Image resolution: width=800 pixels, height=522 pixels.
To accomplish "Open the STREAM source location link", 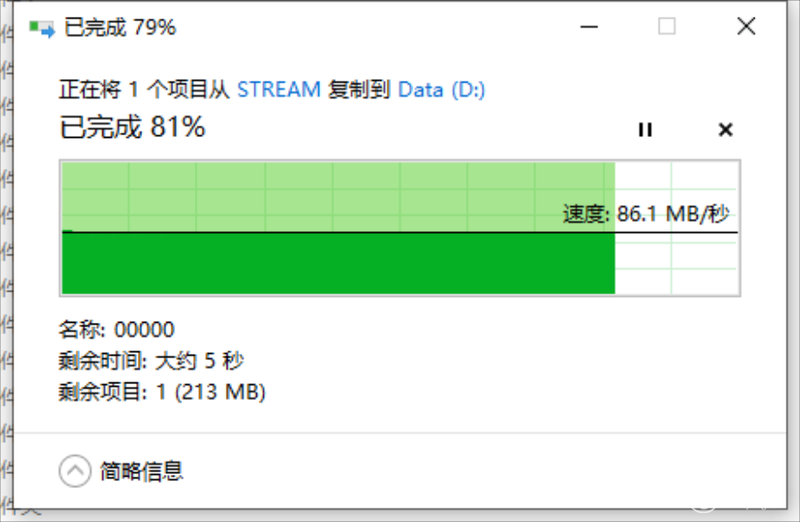I will click(279, 90).
